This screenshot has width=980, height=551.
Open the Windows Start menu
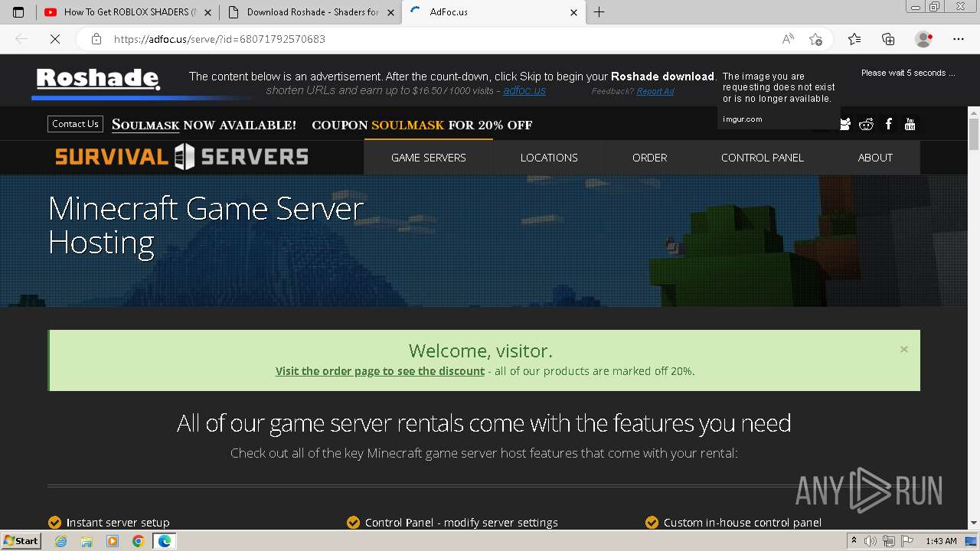pos(21,540)
